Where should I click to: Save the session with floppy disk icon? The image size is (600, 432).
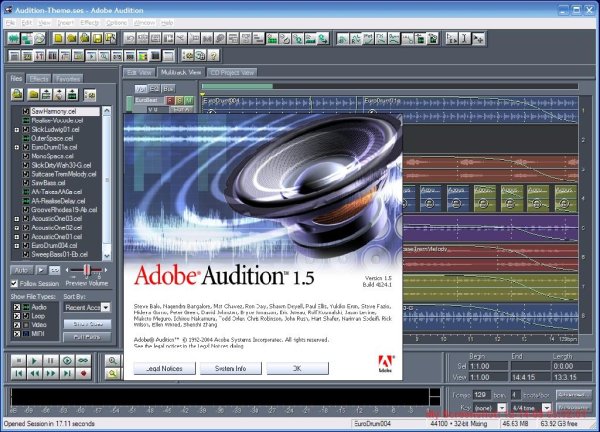click(x=98, y=39)
